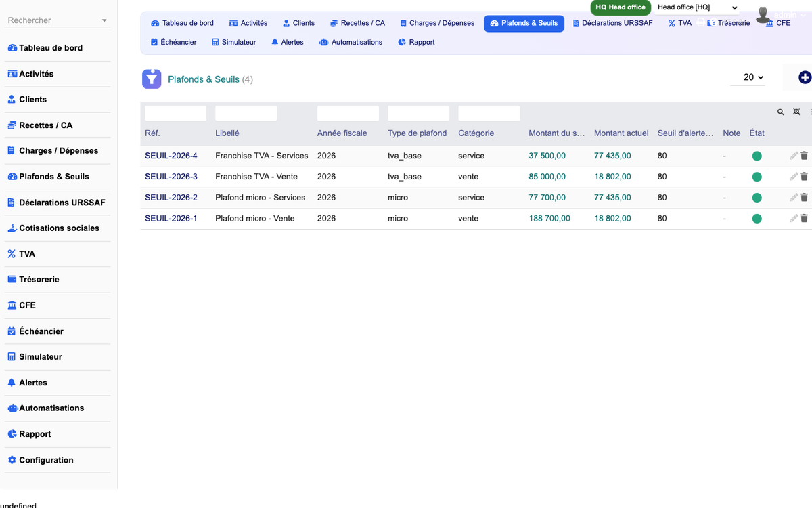
Task: Open Automatisations top tab
Action: (x=351, y=42)
